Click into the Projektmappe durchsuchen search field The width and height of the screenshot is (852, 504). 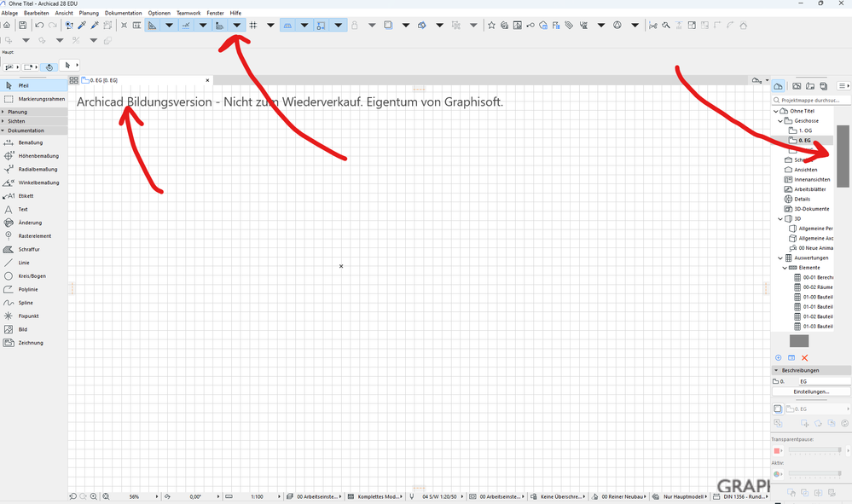tap(811, 100)
